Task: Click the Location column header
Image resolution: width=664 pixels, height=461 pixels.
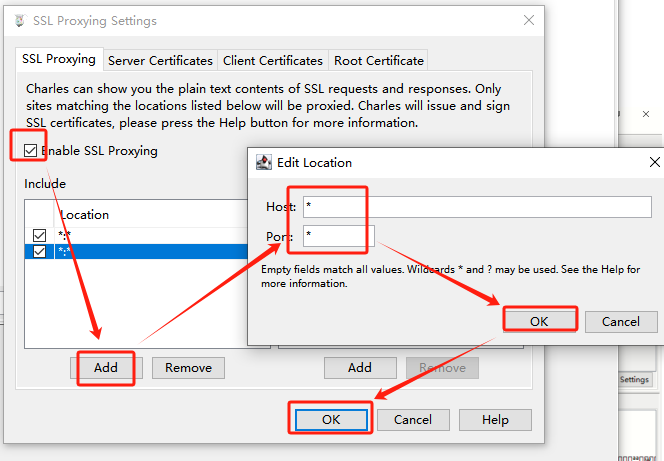Action: click(x=150, y=215)
